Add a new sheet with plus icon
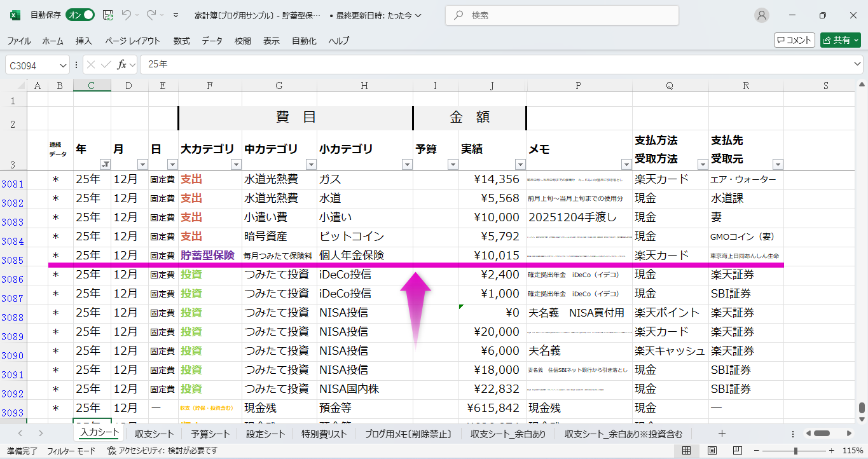 click(x=722, y=434)
